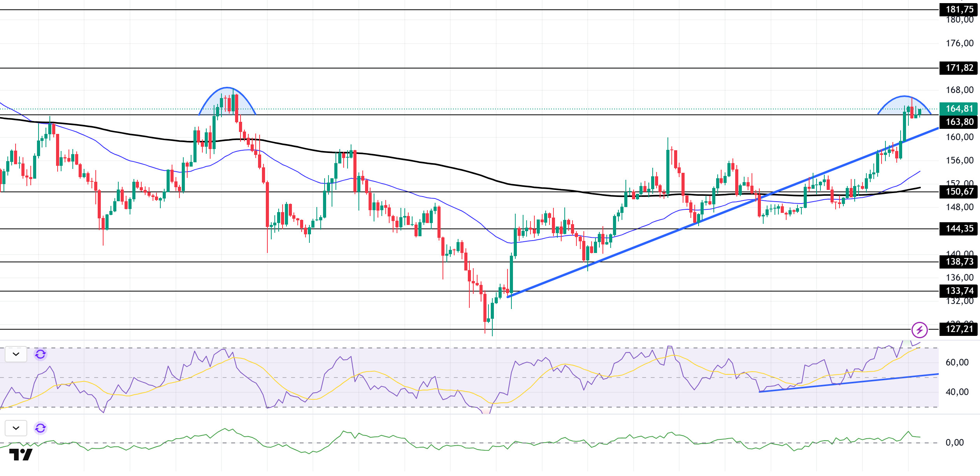The height and width of the screenshot is (476, 980).
Task: Click the 133,74 horizontal level label
Action: click(959, 291)
